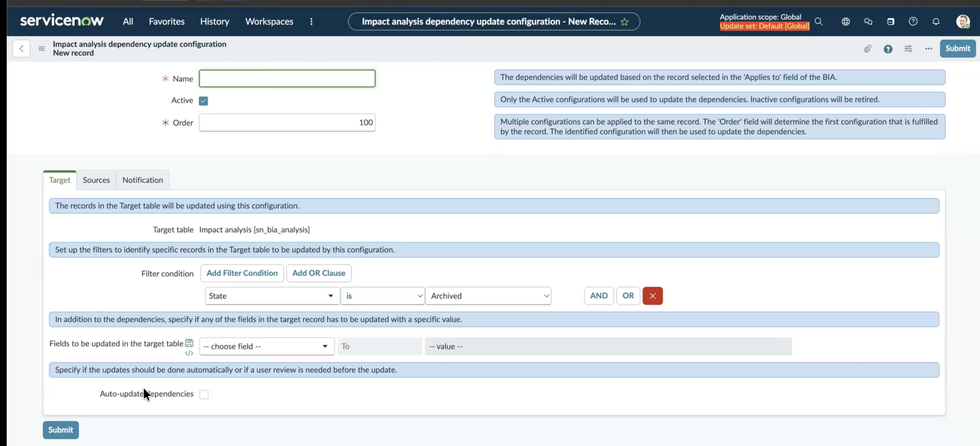Favorite this page with the star icon

coord(624,22)
